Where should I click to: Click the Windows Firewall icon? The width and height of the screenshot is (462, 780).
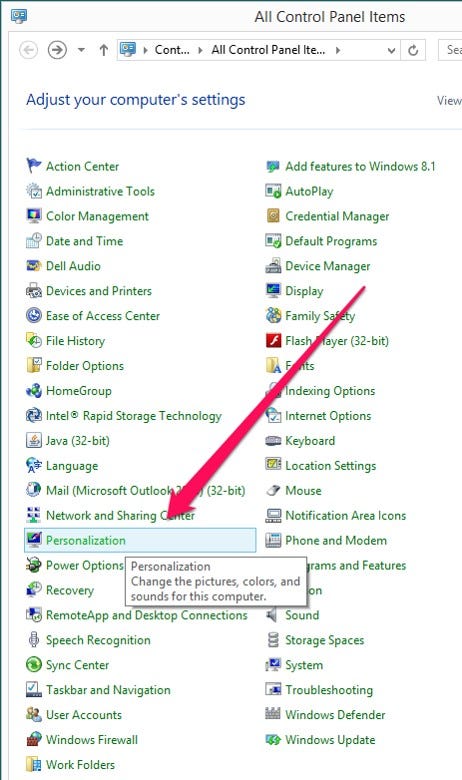33,739
